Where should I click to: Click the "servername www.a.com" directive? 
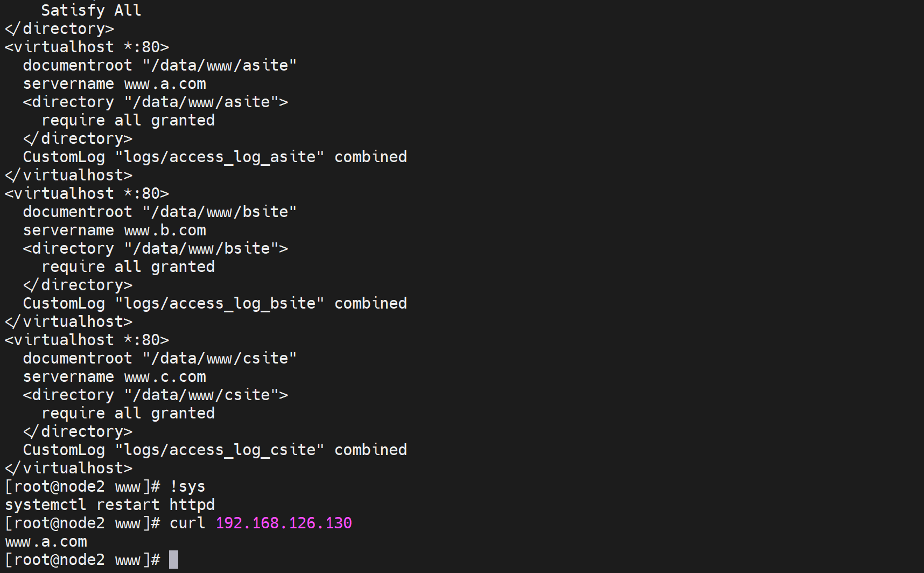pyautogui.click(x=114, y=83)
